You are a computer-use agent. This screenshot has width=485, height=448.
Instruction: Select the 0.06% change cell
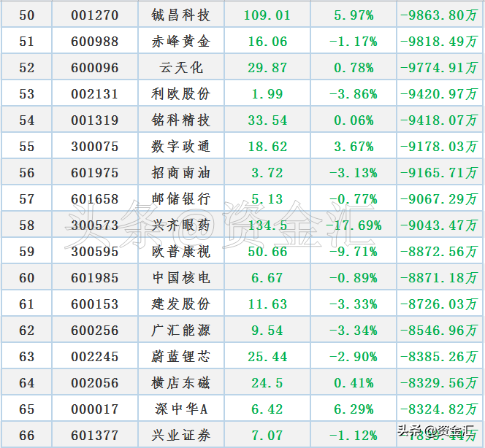tap(354, 120)
